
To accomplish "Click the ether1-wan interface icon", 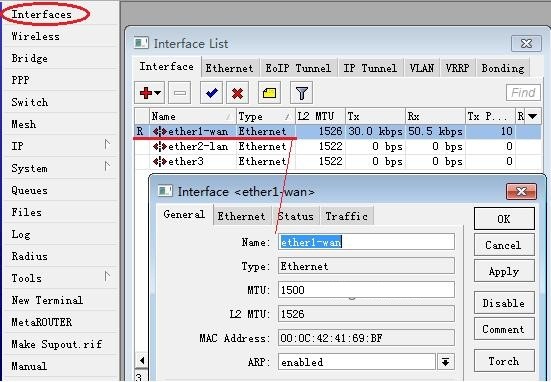I will coord(160,131).
